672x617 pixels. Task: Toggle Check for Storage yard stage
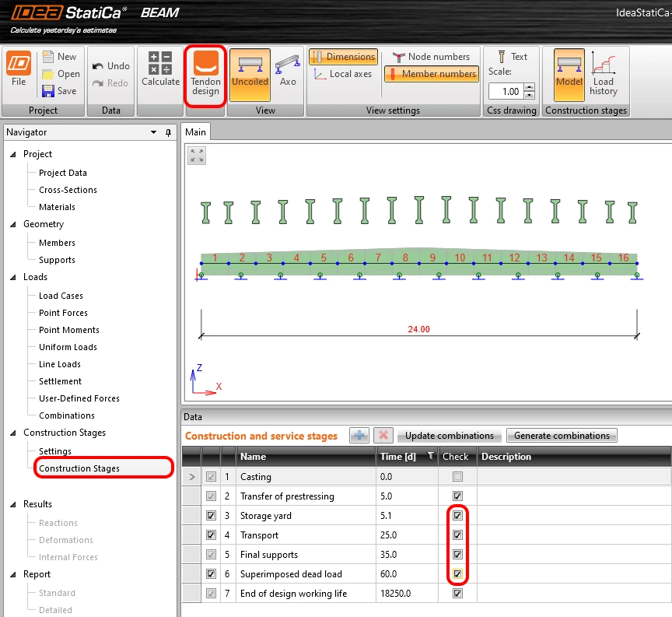click(x=457, y=515)
